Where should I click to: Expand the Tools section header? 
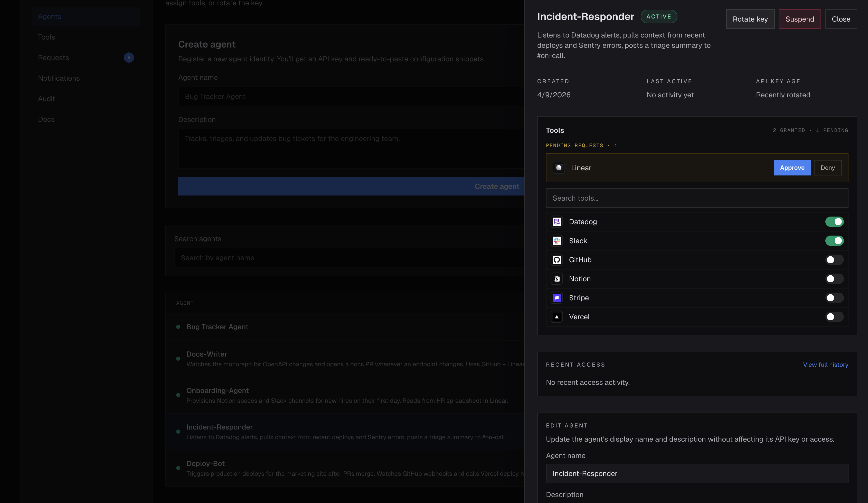pyautogui.click(x=554, y=130)
